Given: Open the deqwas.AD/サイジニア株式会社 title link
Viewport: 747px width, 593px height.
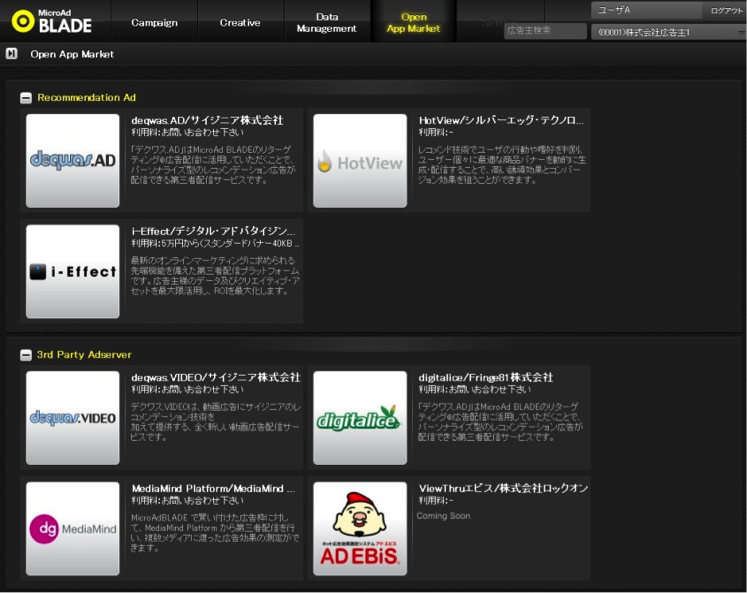Looking at the screenshot, I should tap(207, 120).
